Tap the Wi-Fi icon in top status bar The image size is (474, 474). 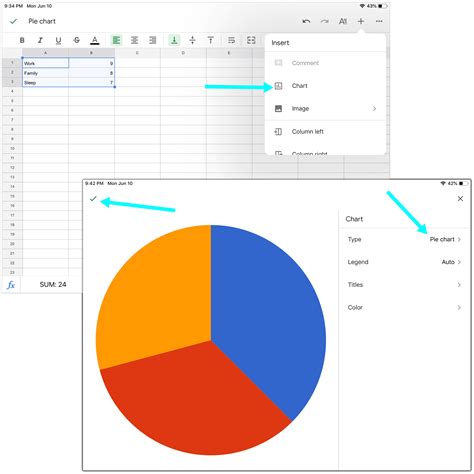[362, 6]
